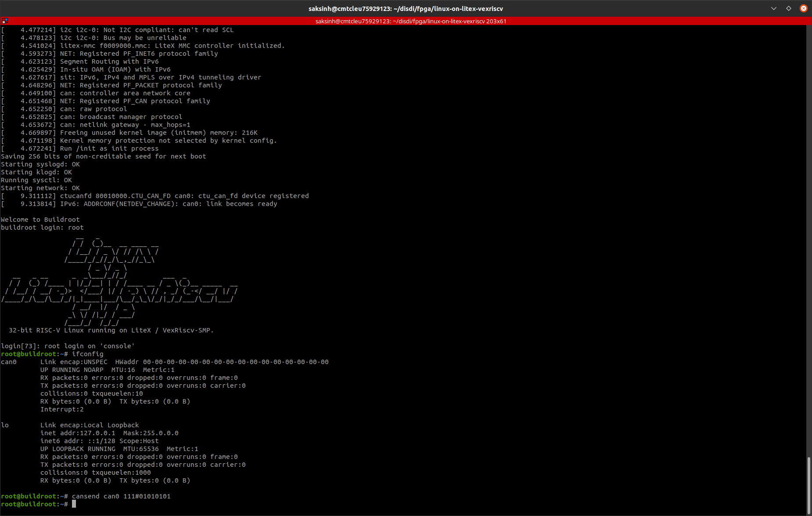Click 'Not I2C compliant' log line
This screenshot has width=812, height=516.
117,30
